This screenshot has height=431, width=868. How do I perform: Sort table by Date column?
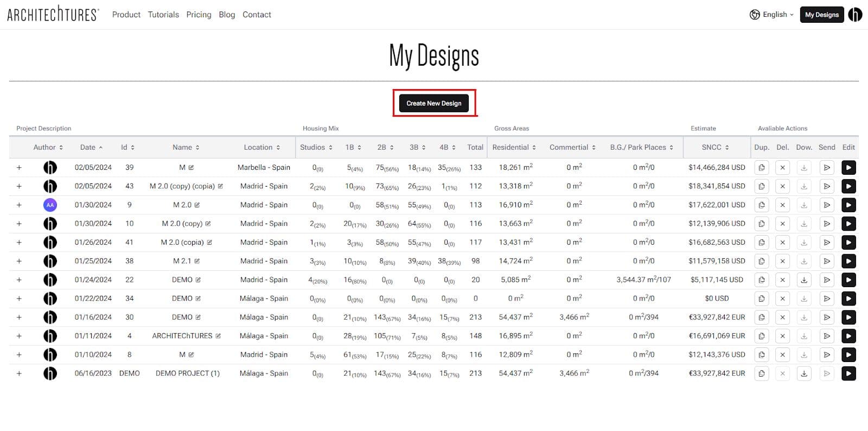[91, 147]
